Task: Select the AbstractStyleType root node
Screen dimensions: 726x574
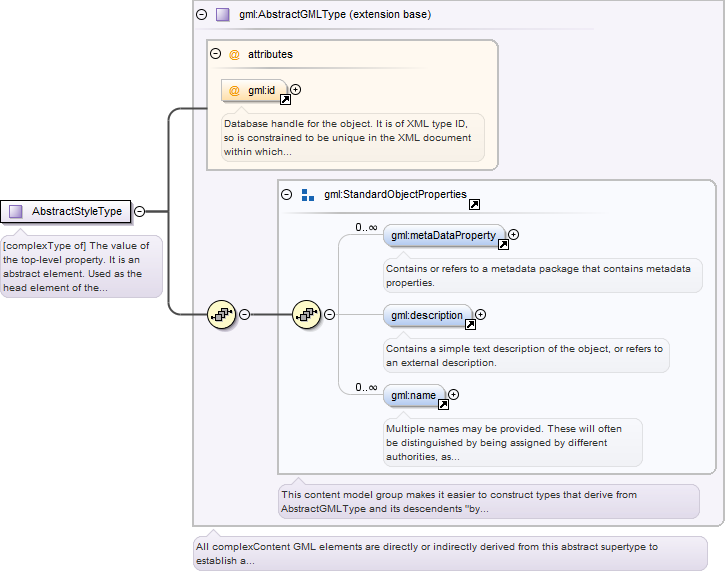Action: [x=66, y=212]
